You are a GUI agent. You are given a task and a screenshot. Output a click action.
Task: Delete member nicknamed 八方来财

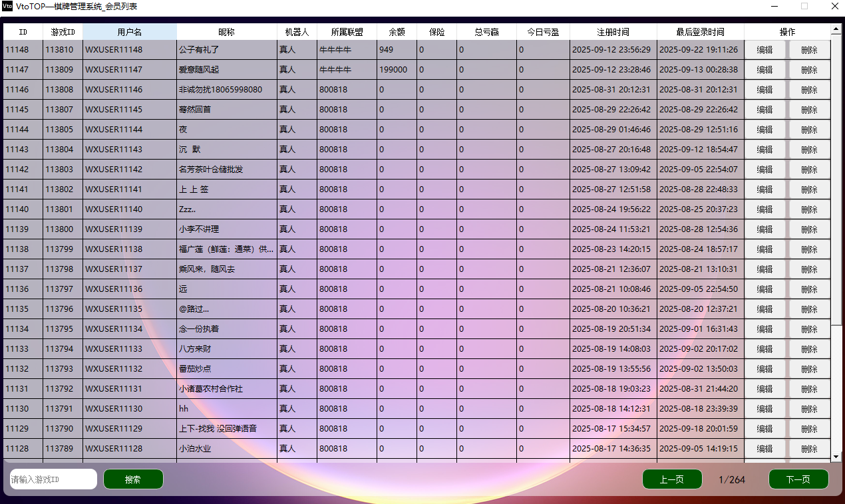tap(809, 349)
